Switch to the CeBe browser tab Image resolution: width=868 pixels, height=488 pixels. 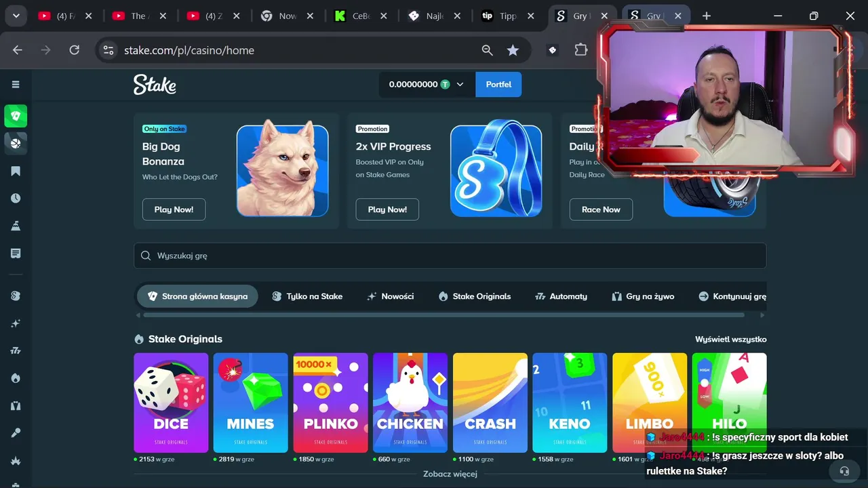pyautogui.click(x=360, y=16)
